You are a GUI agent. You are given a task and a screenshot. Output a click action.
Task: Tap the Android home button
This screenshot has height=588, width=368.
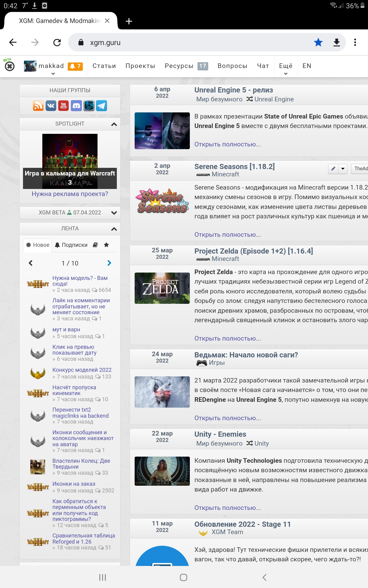click(x=184, y=578)
